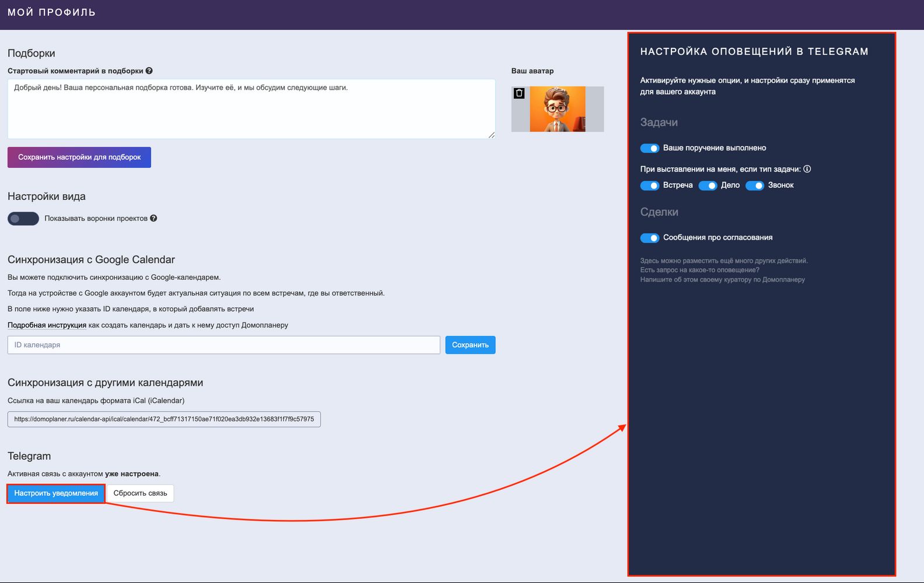The width and height of the screenshot is (924, 583).
Task: Click the МОЙ ПРОФИЛЬ page title
Action: pos(52,12)
